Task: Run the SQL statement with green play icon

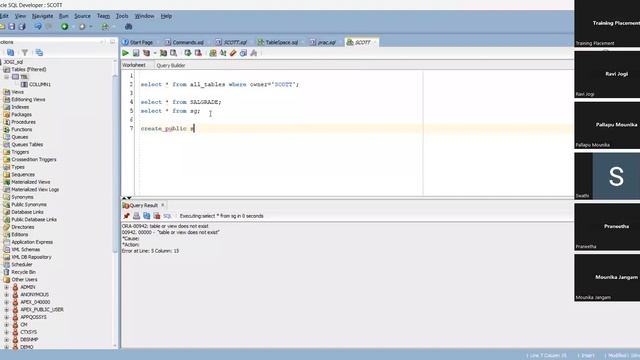Action: (x=125, y=53)
